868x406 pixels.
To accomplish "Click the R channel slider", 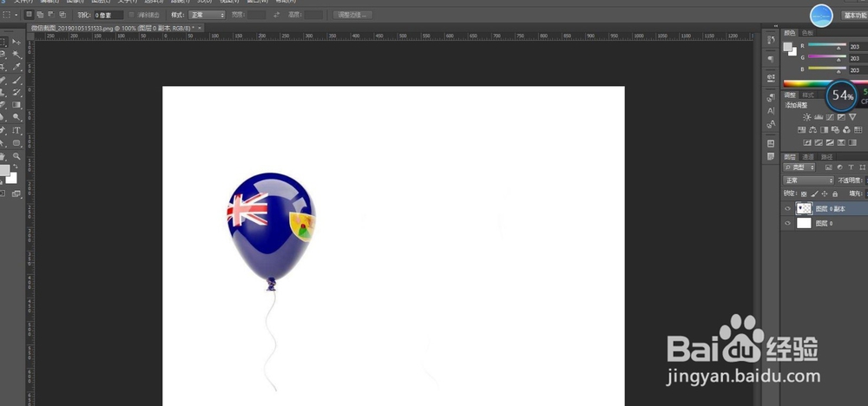I will pos(827,45).
